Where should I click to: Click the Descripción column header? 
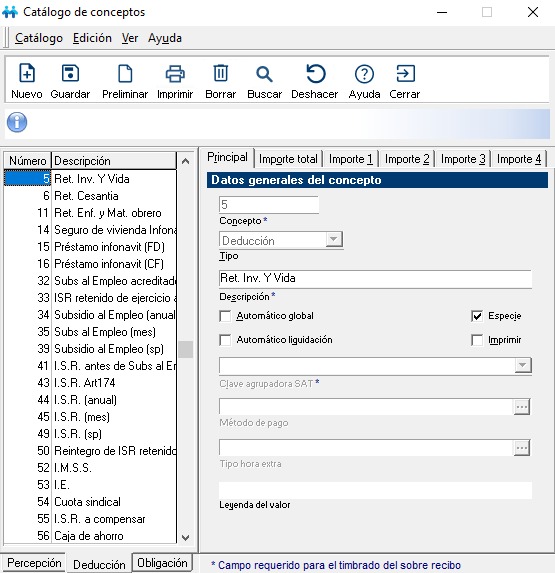(114, 161)
